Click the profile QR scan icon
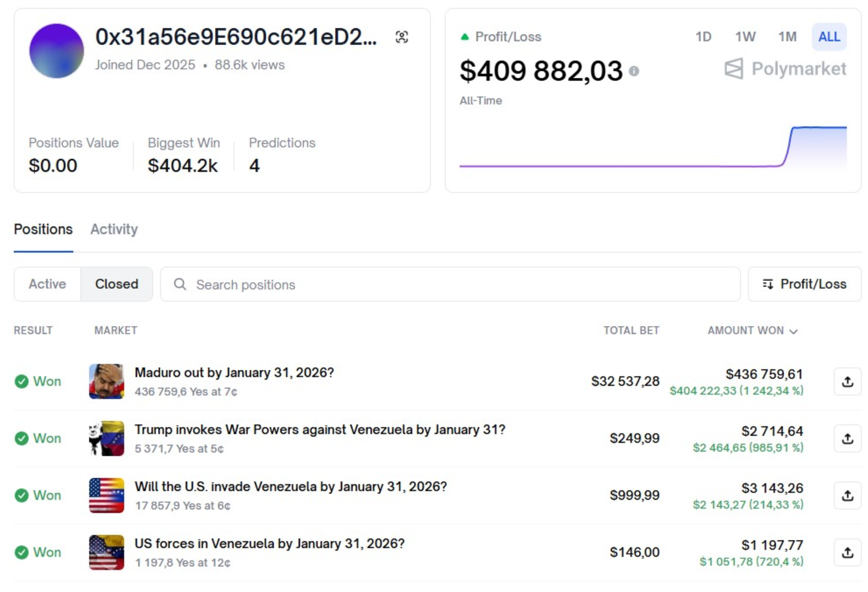This screenshot has height=592, width=868. pos(401,37)
